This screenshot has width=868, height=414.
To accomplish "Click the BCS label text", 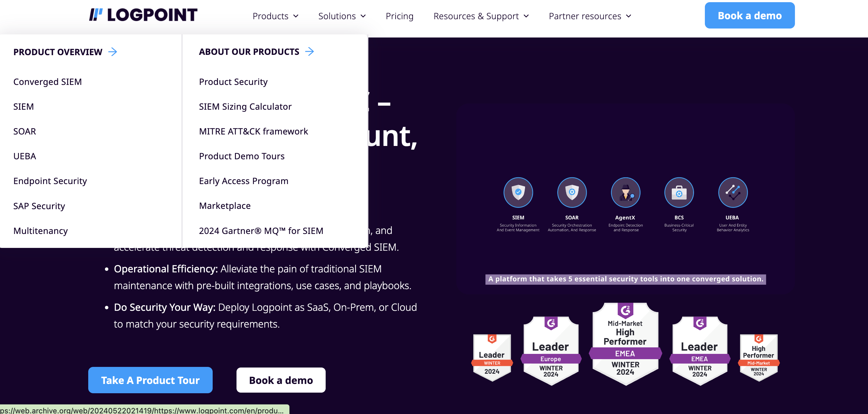I will (x=679, y=218).
